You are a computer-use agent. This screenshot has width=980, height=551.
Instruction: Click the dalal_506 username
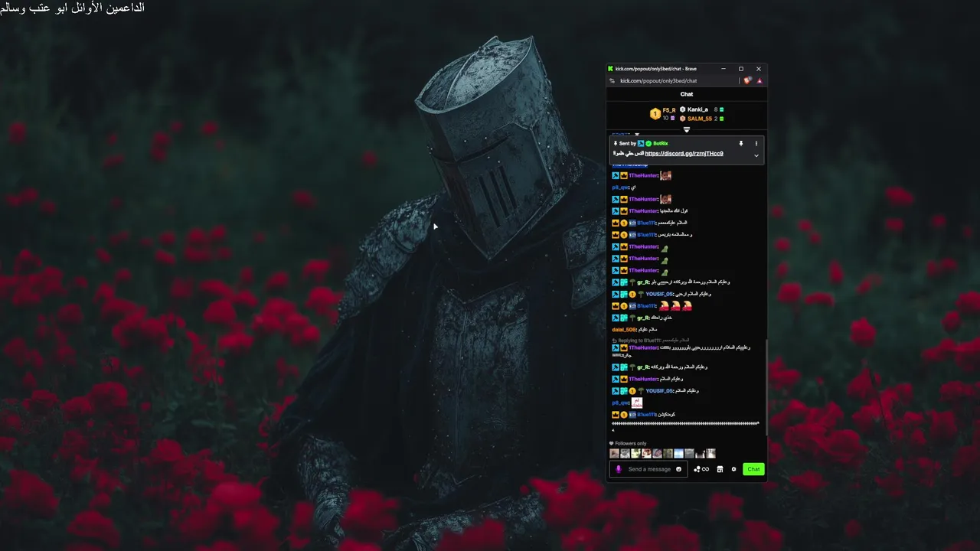pyautogui.click(x=624, y=330)
